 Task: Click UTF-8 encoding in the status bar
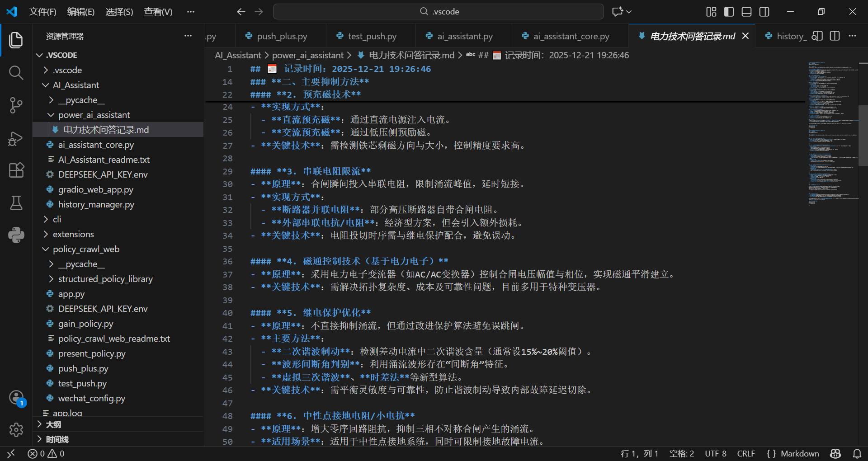click(x=716, y=454)
